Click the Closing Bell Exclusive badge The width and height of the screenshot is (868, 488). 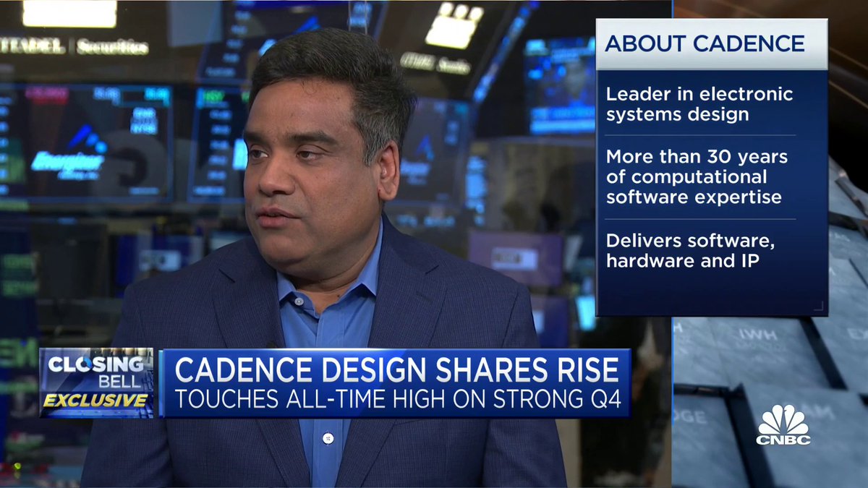(x=96, y=383)
